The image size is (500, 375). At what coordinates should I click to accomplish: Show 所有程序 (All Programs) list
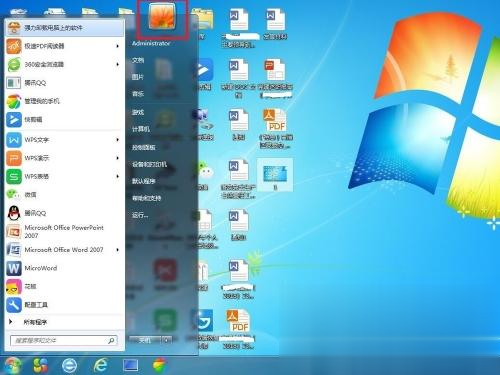click(63, 322)
